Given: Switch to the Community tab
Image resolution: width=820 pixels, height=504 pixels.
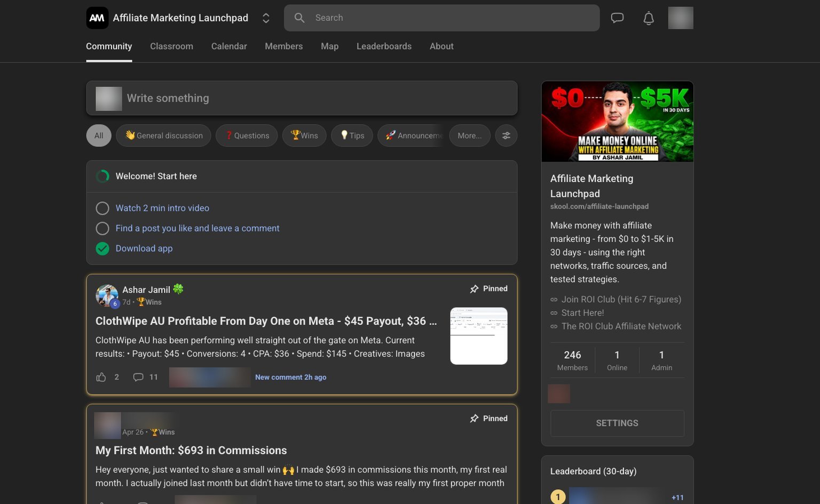Looking at the screenshot, I should (x=109, y=46).
